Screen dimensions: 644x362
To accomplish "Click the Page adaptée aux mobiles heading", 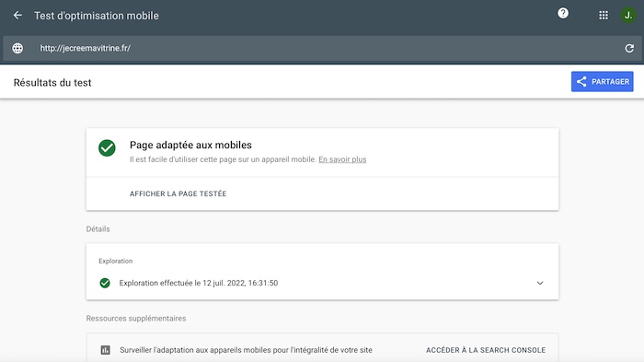I will click(x=190, y=145).
